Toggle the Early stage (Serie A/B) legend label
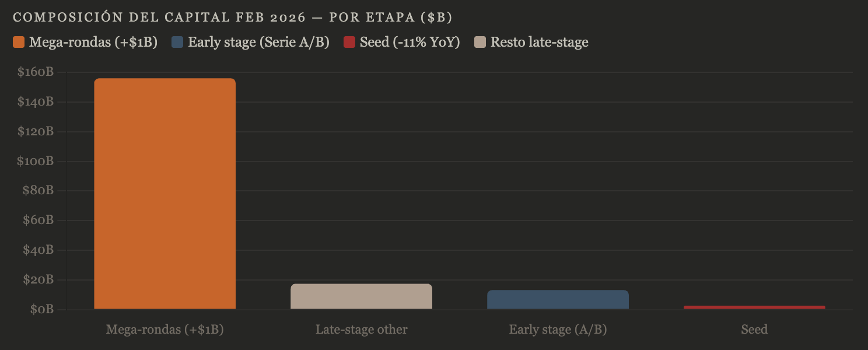 coord(259,42)
